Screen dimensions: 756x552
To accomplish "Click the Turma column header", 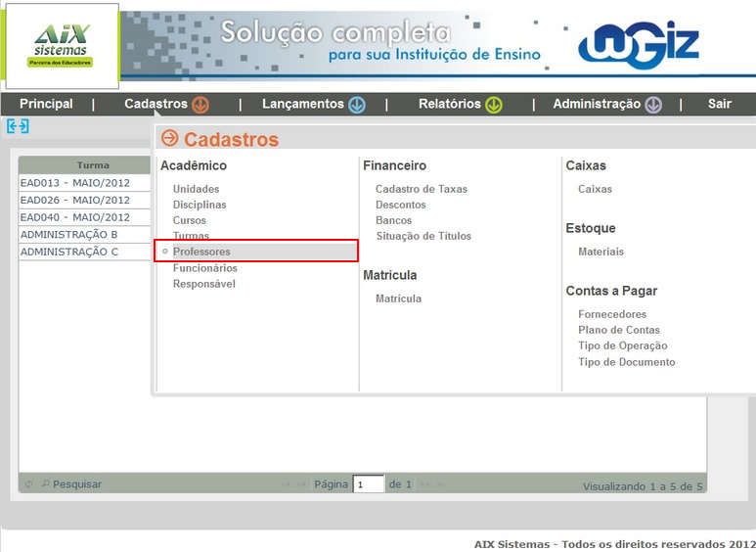I will click(93, 165).
